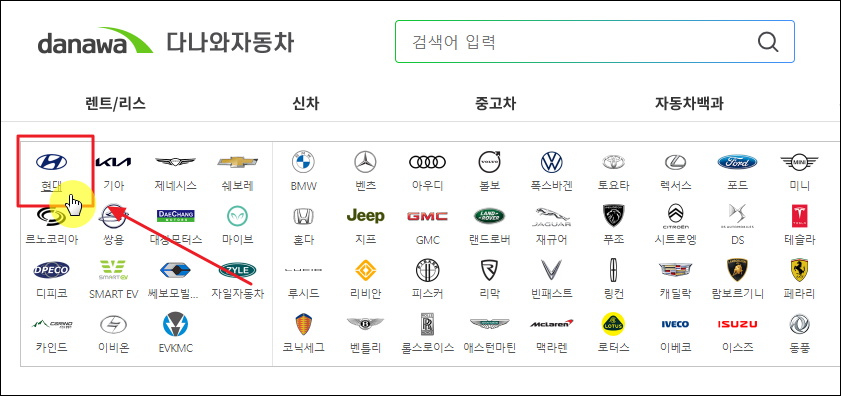Open the Honda logo
Image resolution: width=841 pixels, height=396 pixels.
pos(304,216)
